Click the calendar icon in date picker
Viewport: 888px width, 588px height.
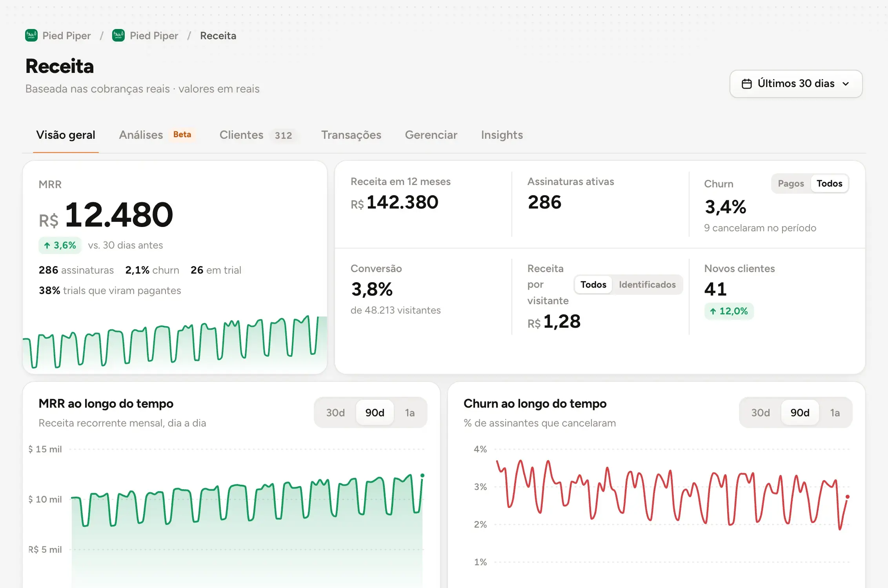click(747, 84)
